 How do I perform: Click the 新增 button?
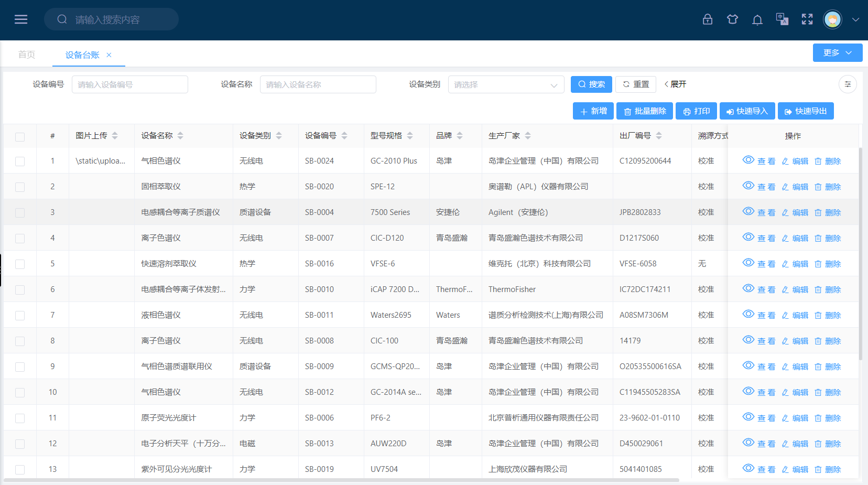[x=593, y=111]
